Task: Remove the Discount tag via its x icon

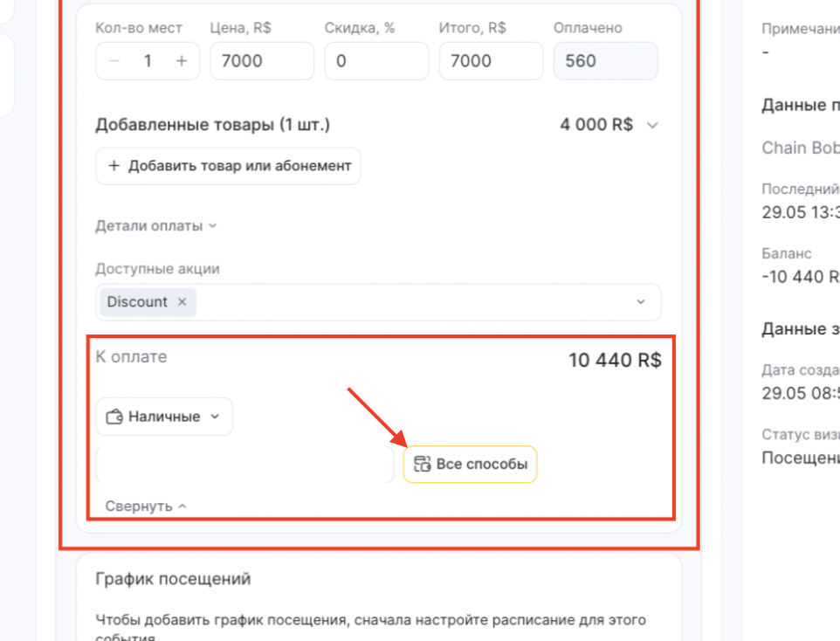Action: click(182, 302)
